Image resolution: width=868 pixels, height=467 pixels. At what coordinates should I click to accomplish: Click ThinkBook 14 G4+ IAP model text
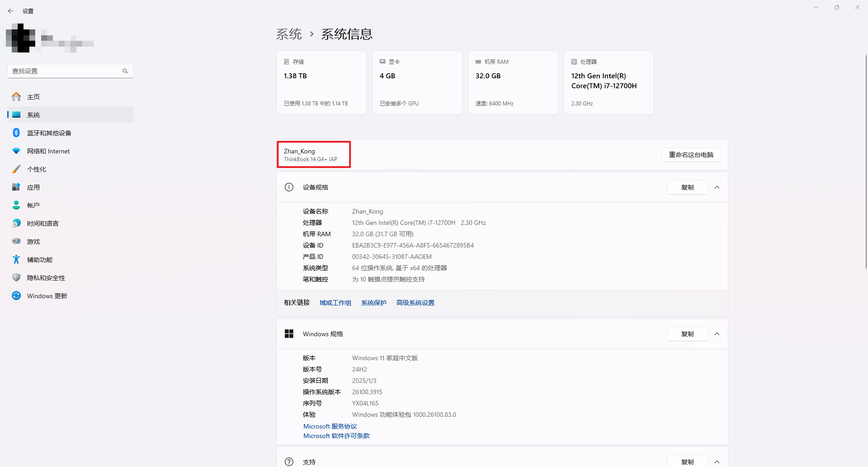pyautogui.click(x=310, y=159)
